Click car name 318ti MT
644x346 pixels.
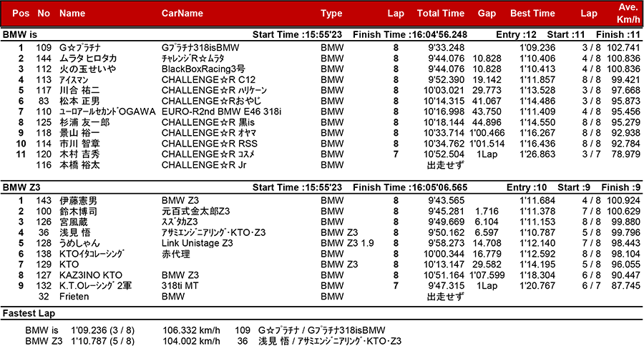pyautogui.click(x=180, y=286)
